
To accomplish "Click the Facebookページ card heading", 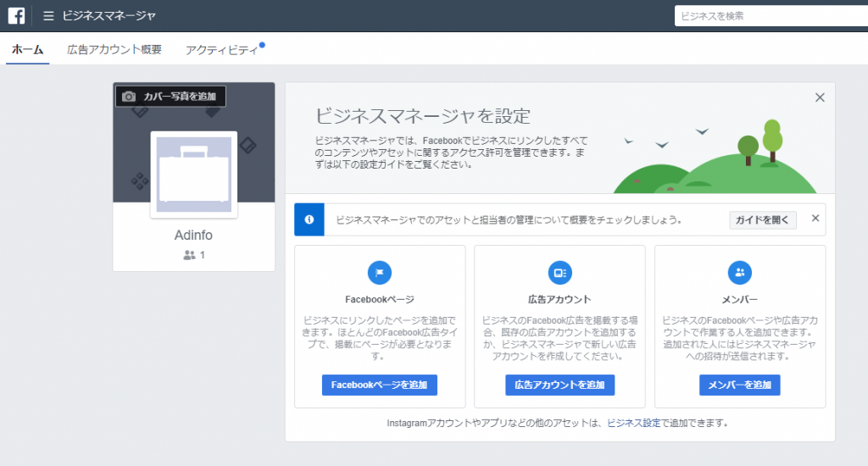I will pos(380,299).
